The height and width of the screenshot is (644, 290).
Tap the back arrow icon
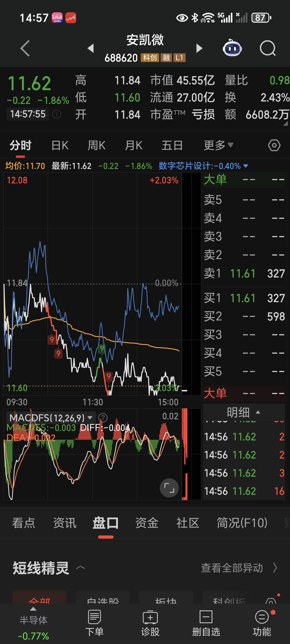coord(25,48)
